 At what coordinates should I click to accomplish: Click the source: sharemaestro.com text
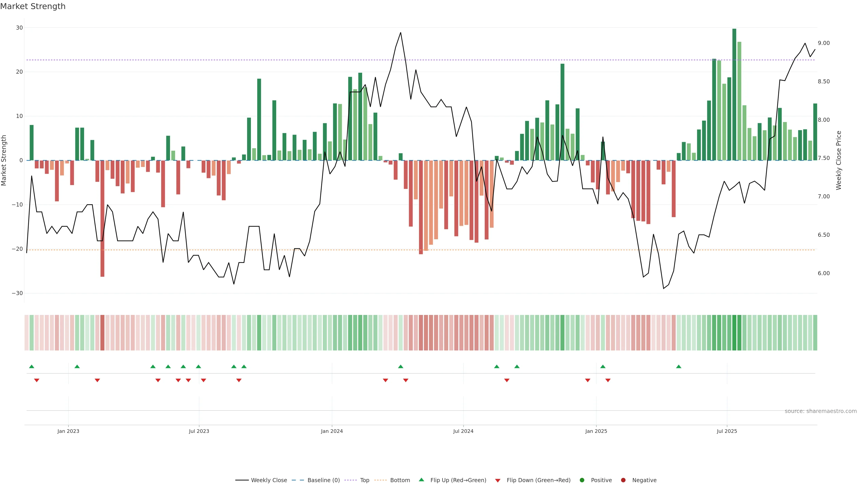coord(821,411)
